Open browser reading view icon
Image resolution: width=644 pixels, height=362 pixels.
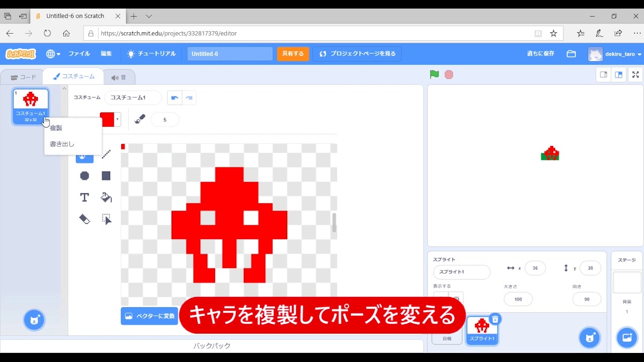(x=538, y=33)
